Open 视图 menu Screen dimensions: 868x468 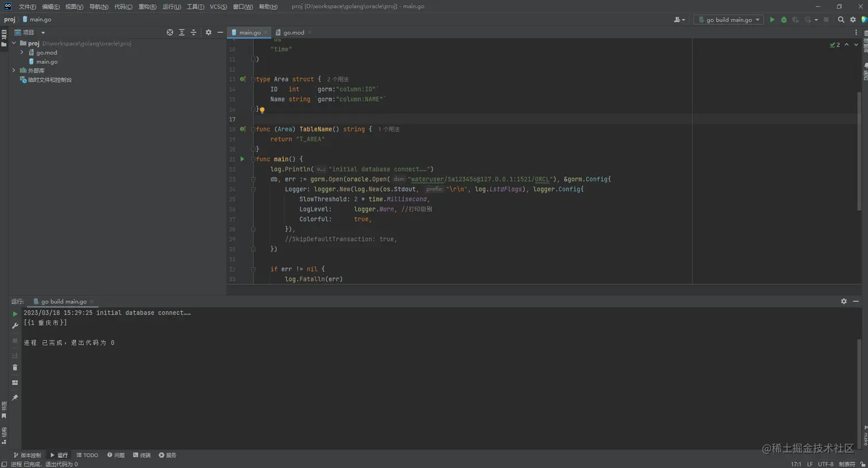click(x=74, y=7)
